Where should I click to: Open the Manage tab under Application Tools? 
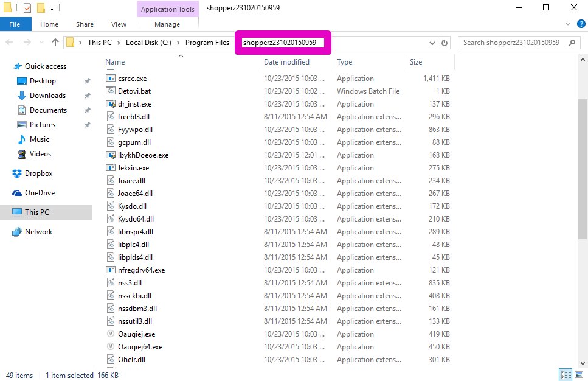[x=167, y=24]
